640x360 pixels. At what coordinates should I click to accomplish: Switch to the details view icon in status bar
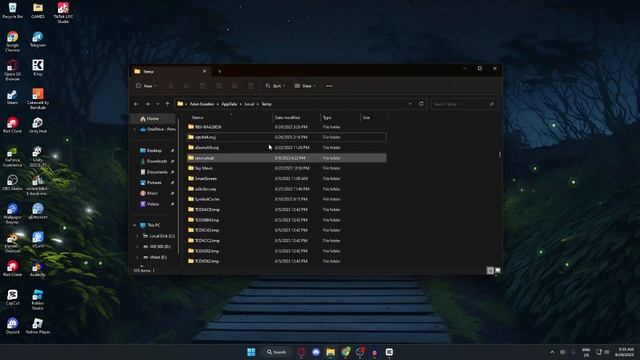490,270
